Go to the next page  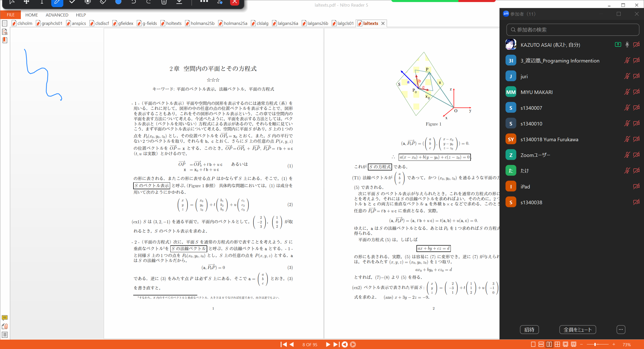pyautogui.click(x=328, y=344)
